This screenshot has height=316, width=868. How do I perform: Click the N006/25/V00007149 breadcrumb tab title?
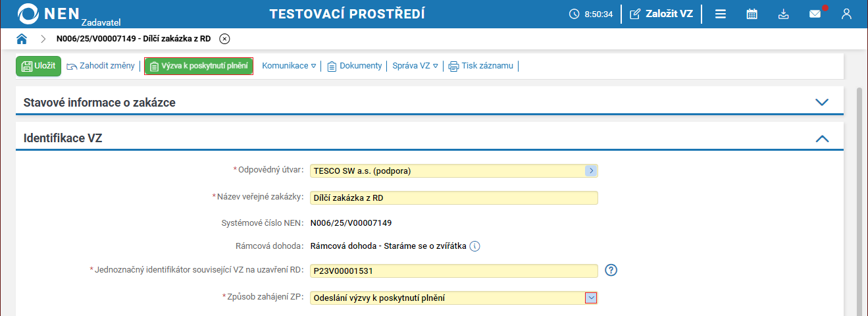click(x=134, y=39)
